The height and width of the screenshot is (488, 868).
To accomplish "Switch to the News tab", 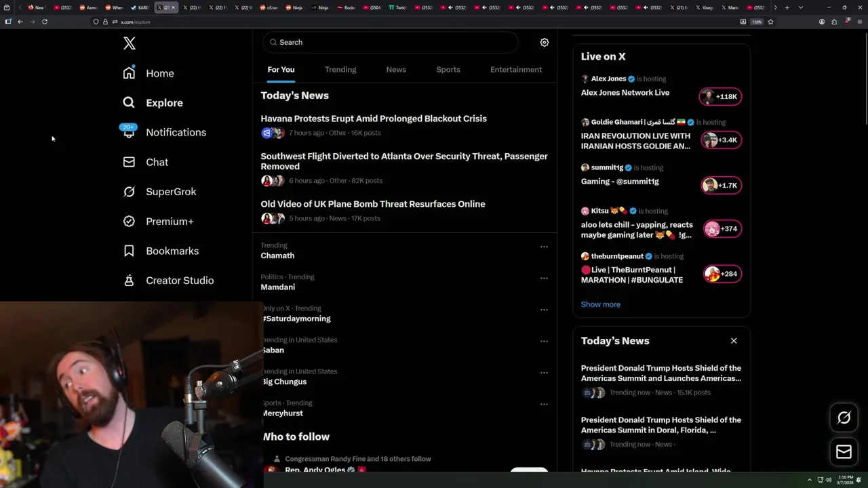I will [396, 70].
